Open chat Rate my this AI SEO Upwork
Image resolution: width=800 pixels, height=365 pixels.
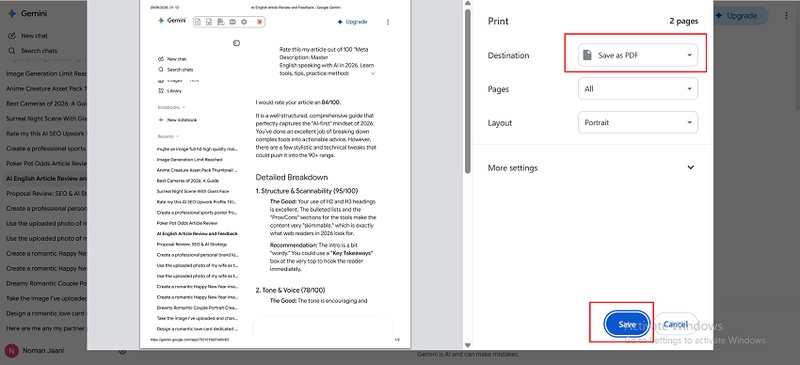click(x=47, y=134)
